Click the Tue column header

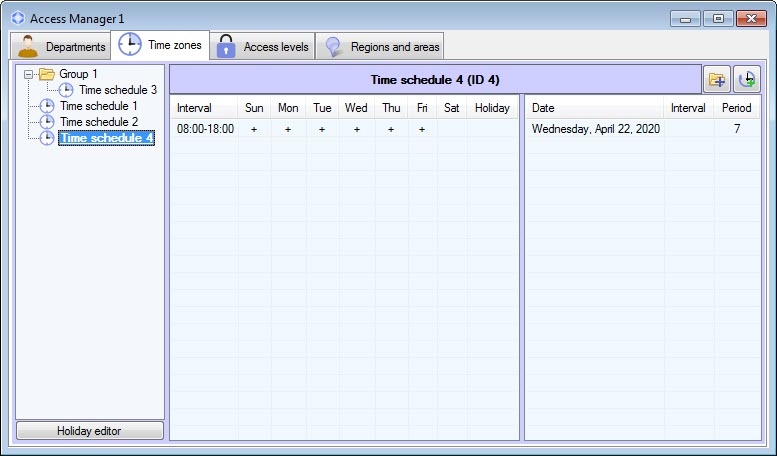coord(322,108)
